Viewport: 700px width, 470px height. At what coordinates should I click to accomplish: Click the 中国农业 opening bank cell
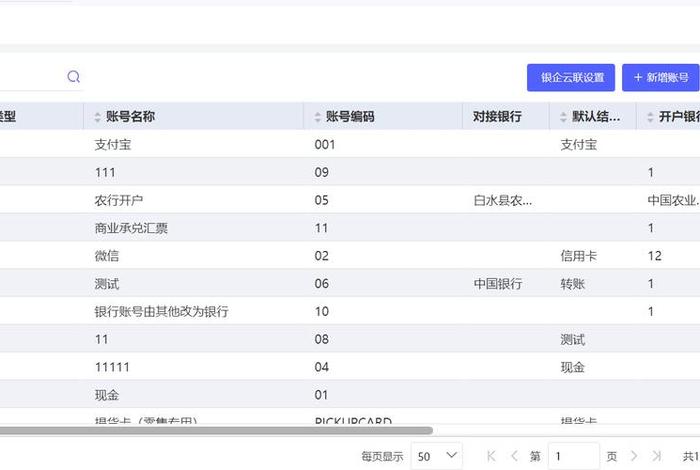point(673,200)
